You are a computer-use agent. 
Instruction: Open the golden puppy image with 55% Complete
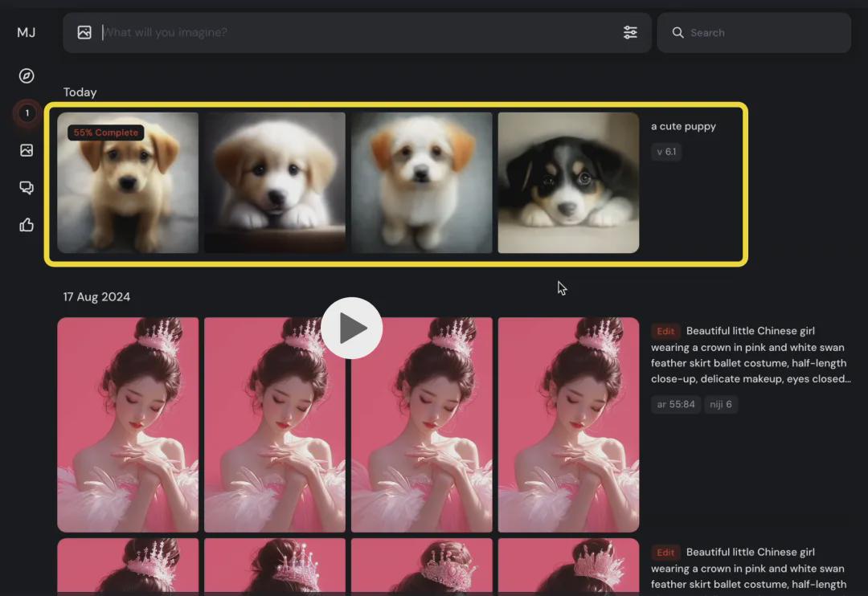pos(128,182)
